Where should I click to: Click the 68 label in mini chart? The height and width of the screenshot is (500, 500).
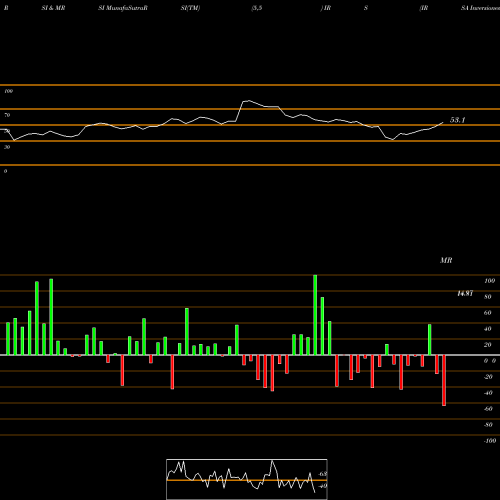coord(323,474)
